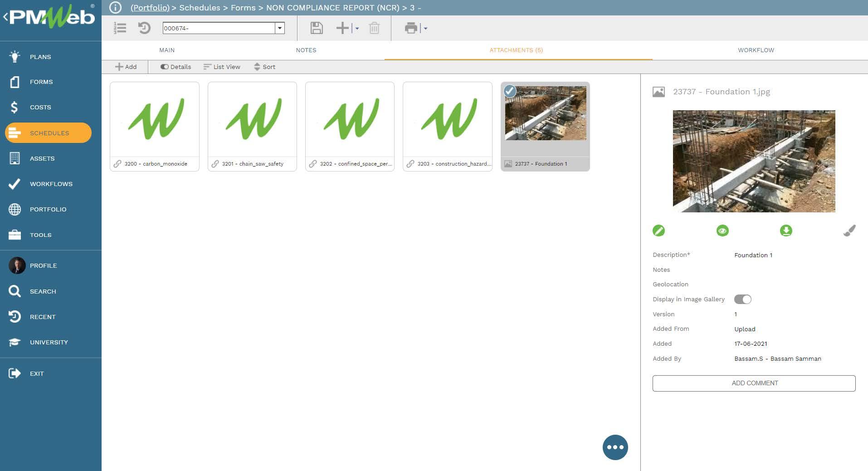Toggle Display in Image Gallery switch
The width and height of the screenshot is (868, 471).
click(x=743, y=299)
